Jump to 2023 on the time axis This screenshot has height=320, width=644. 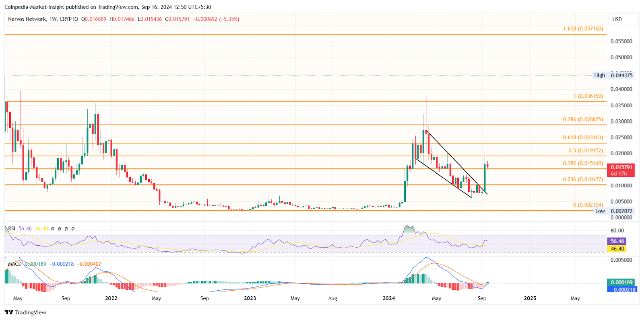coord(250,298)
